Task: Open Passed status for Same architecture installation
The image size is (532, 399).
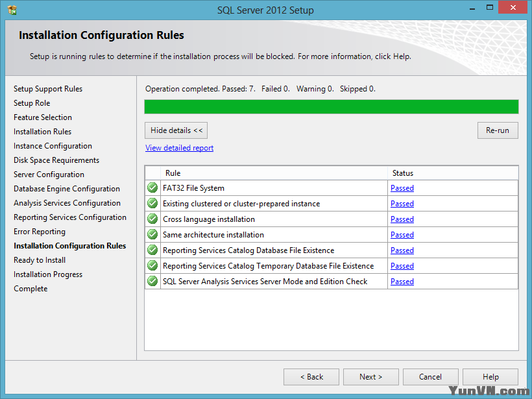Action: (x=402, y=235)
